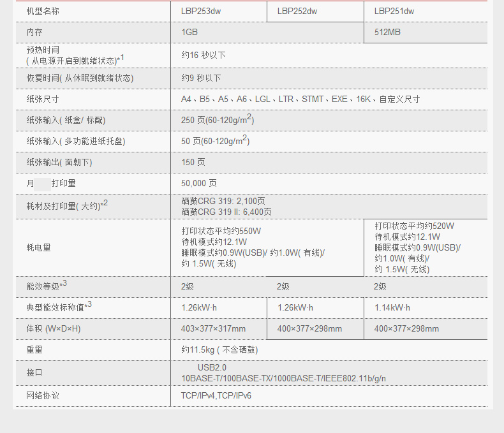Select the 50,000 页 monthly volume value

pos(198,183)
